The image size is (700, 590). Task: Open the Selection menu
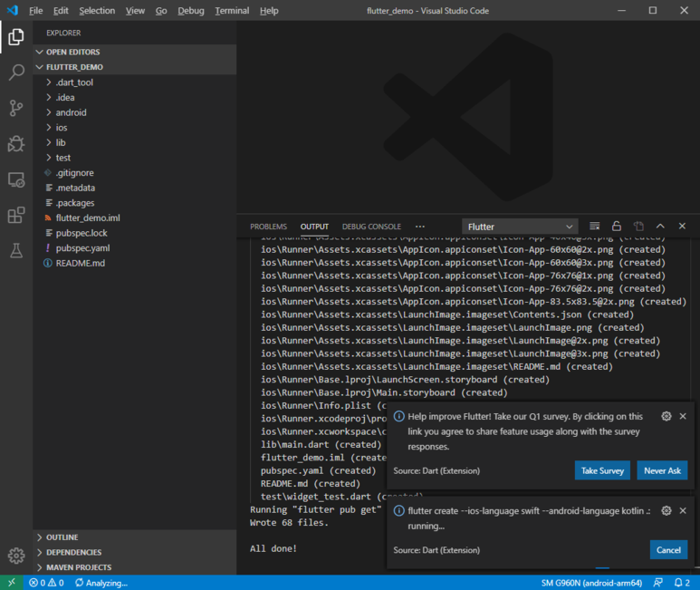tap(97, 11)
